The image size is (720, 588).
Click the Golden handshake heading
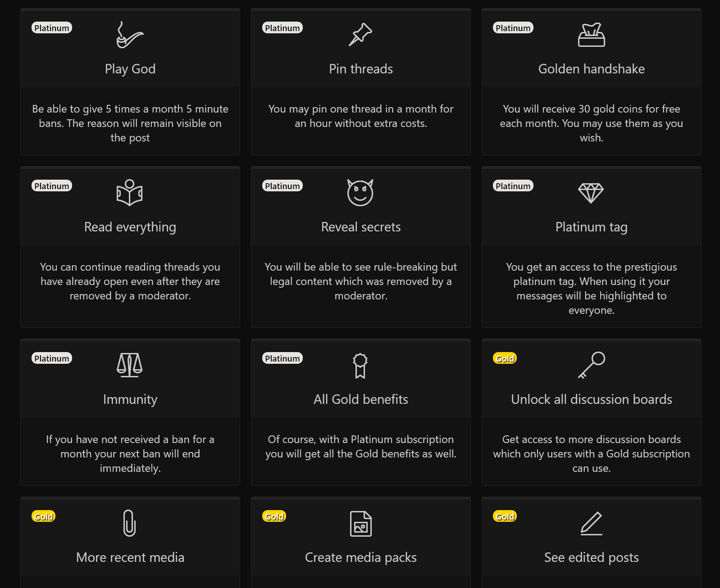point(591,69)
